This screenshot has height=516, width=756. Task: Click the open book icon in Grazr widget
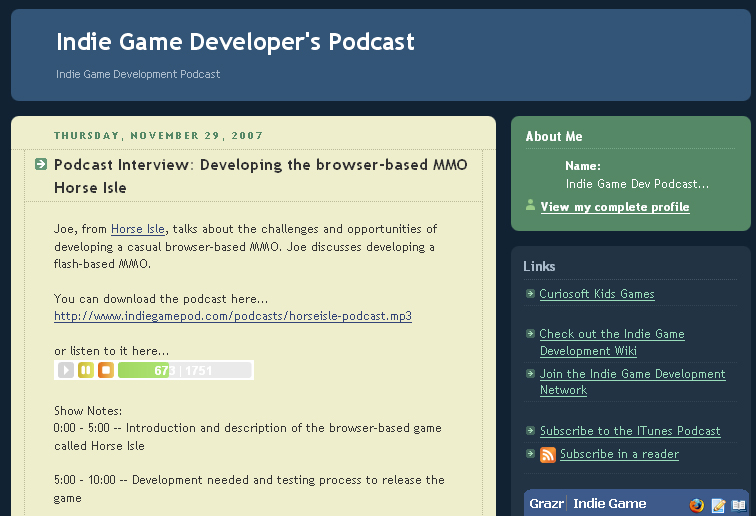point(739,505)
